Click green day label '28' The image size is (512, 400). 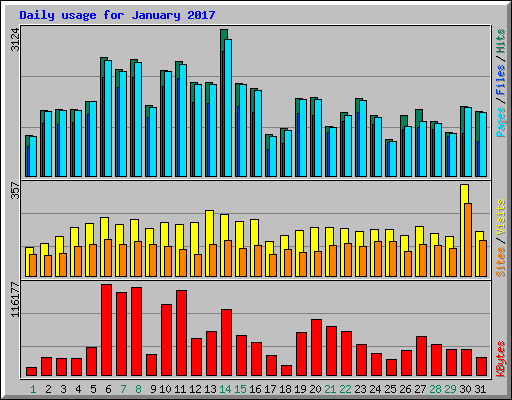tap(435, 389)
